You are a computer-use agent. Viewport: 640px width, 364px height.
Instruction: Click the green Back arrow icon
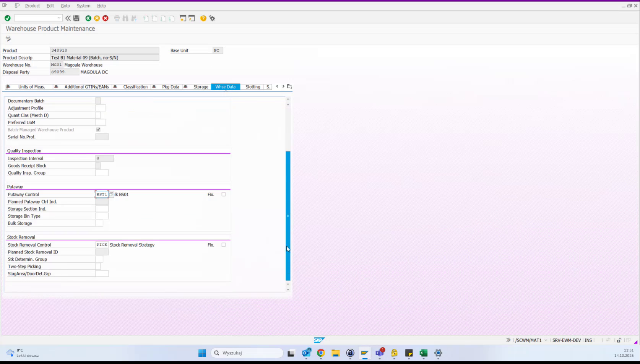pyautogui.click(x=88, y=18)
